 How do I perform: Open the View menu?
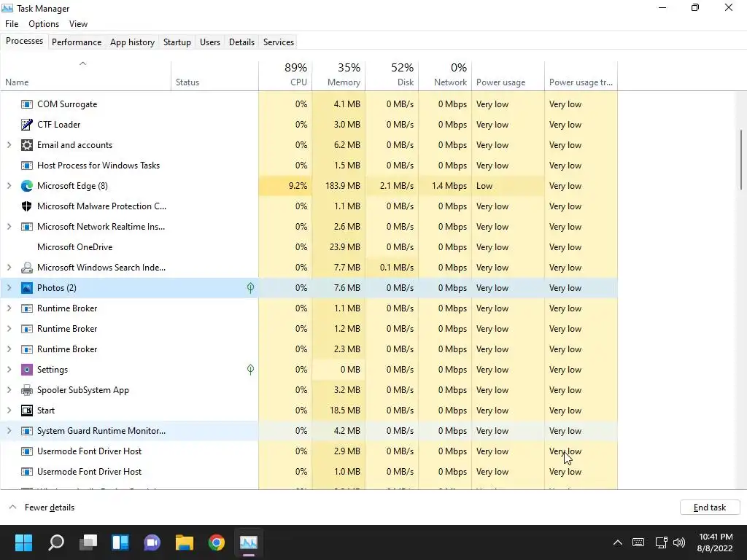(x=78, y=24)
